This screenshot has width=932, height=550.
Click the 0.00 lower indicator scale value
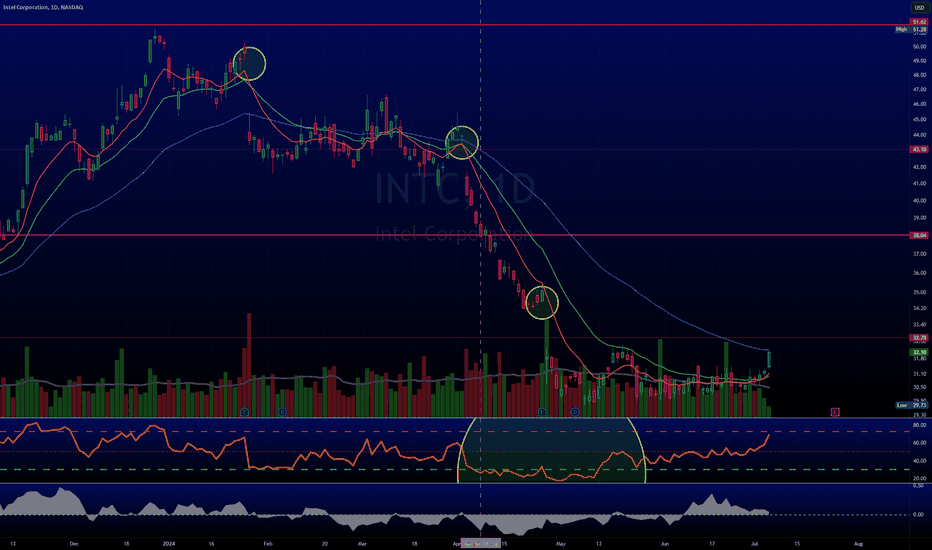[918, 514]
